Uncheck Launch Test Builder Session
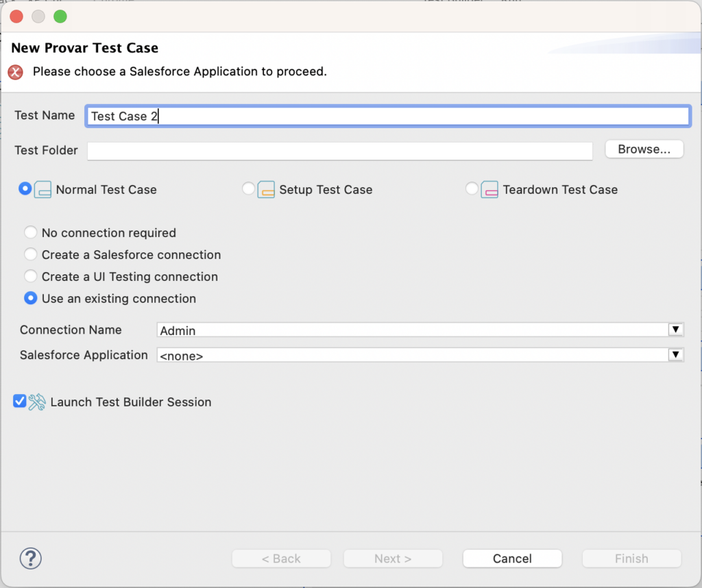The height and width of the screenshot is (588, 702). tap(19, 401)
